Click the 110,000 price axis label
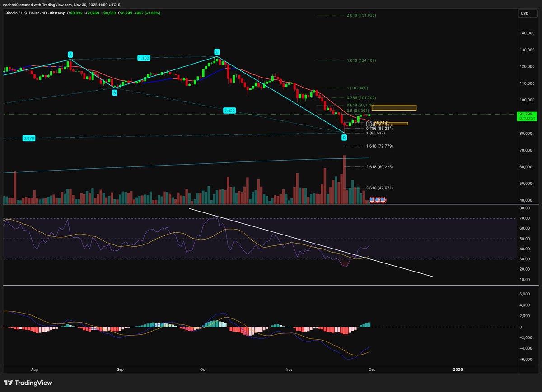This screenshot has height=392, width=542. coord(528,83)
